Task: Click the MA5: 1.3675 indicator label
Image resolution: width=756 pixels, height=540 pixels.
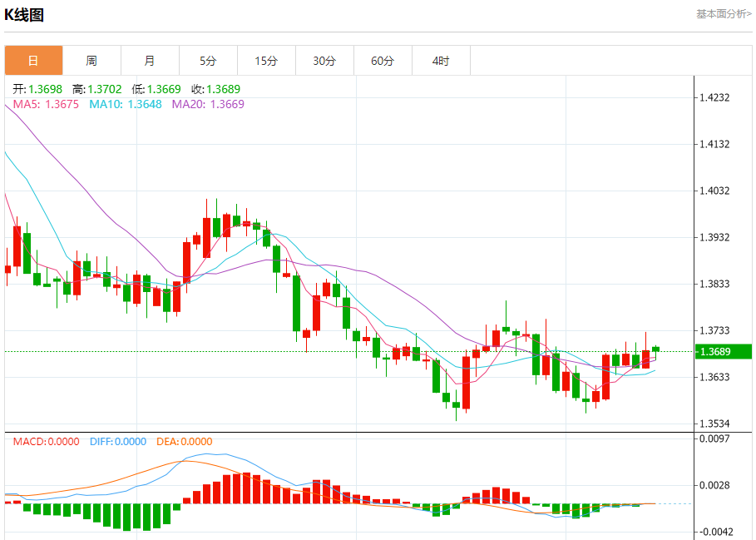Action: click(x=46, y=104)
